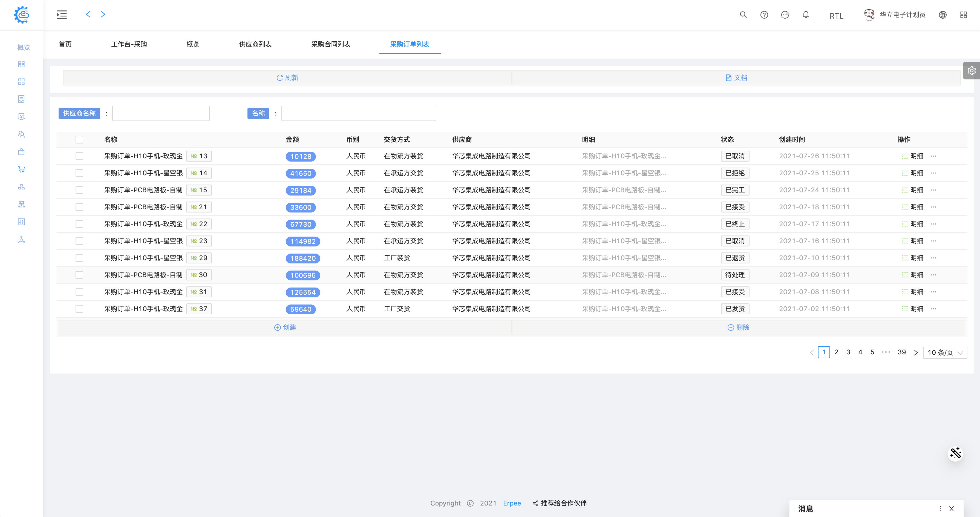
Task: Open the help question mark icon
Action: [x=764, y=15]
